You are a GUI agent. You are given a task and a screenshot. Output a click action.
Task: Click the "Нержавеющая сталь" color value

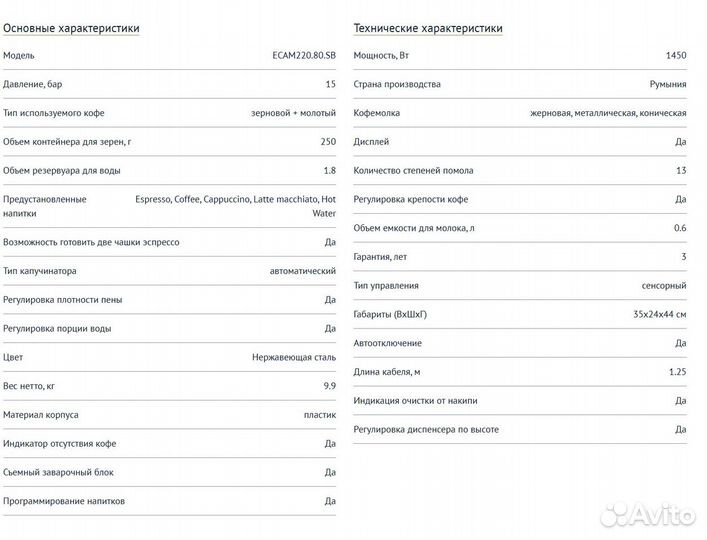(x=294, y=357)
